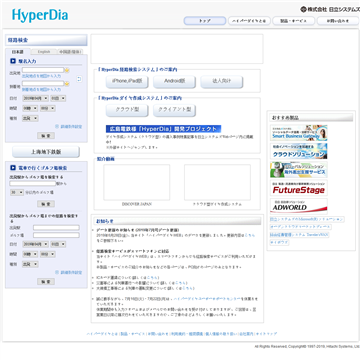Viewport: 360px width, 360px height.
Task: Click こちら link in data update notice
Action: [250, 235]
